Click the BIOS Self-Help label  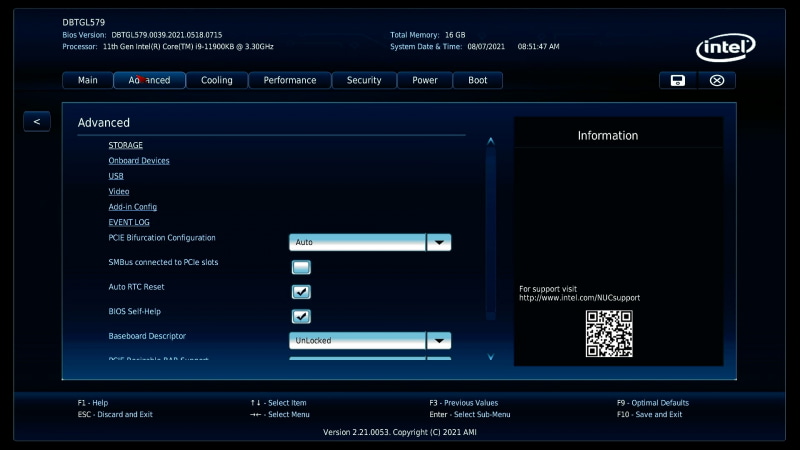coord(134,311)
